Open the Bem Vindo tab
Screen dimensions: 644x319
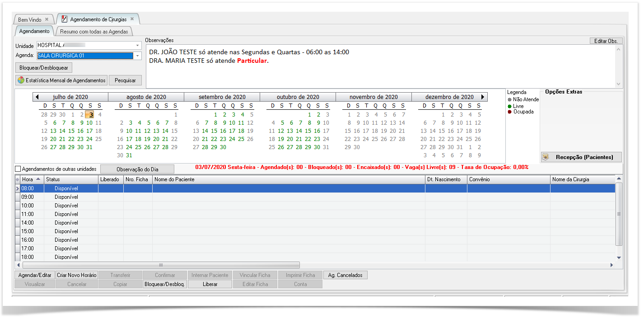30,20
